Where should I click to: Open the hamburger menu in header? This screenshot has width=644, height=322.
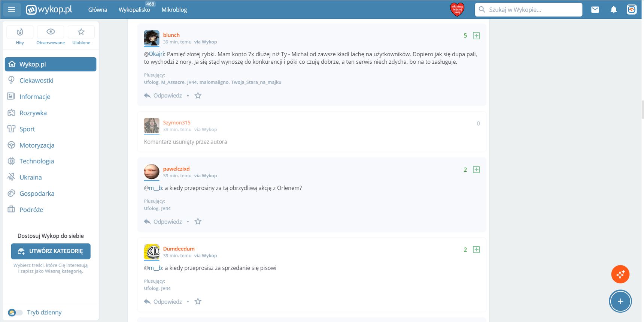coord(12,9)
